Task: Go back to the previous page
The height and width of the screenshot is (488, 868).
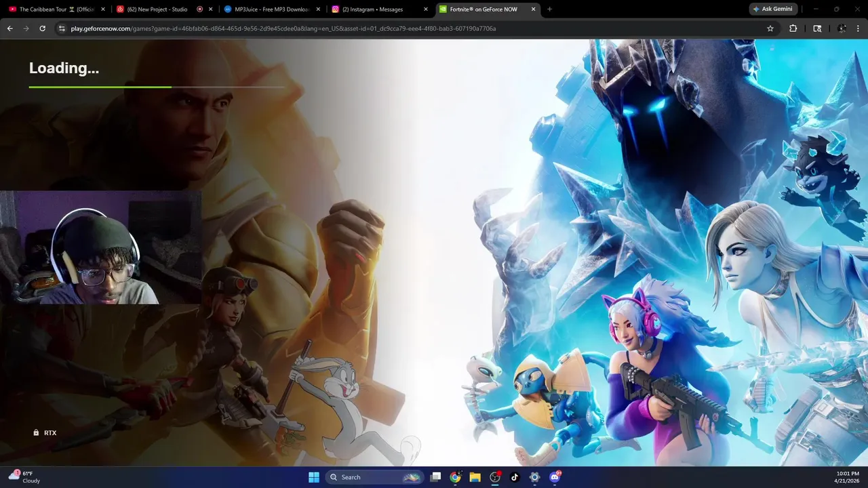Action: 9,28
